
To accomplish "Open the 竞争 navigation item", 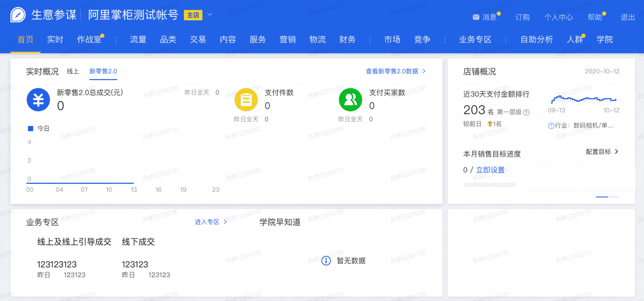I will pos(422,39).
